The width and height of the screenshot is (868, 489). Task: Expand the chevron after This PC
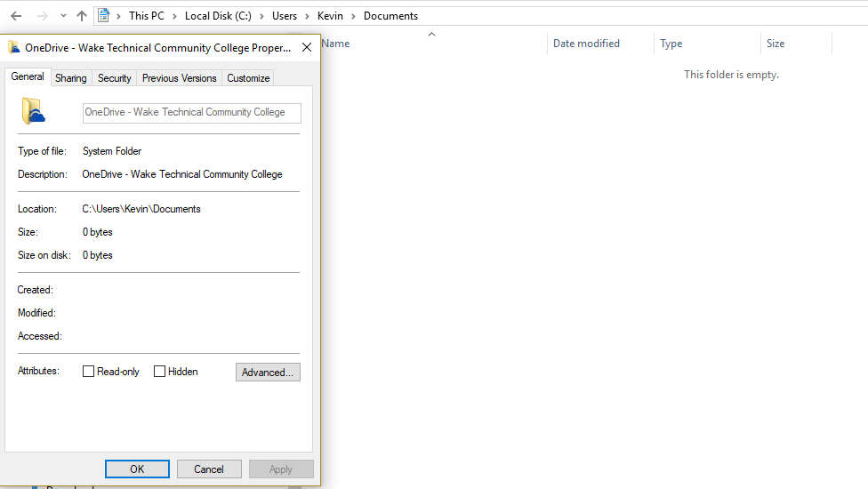(174, 16)
